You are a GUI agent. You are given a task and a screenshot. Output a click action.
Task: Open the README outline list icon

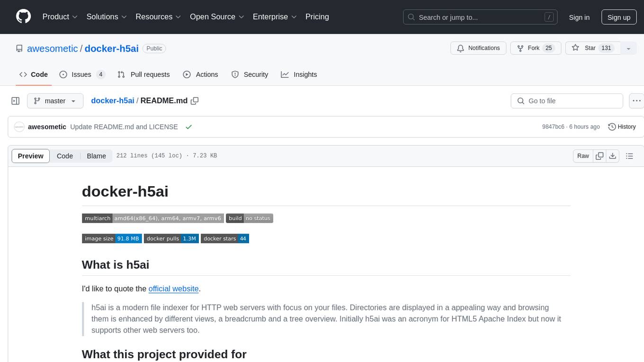pyautogui.click(x=629, y=156)
